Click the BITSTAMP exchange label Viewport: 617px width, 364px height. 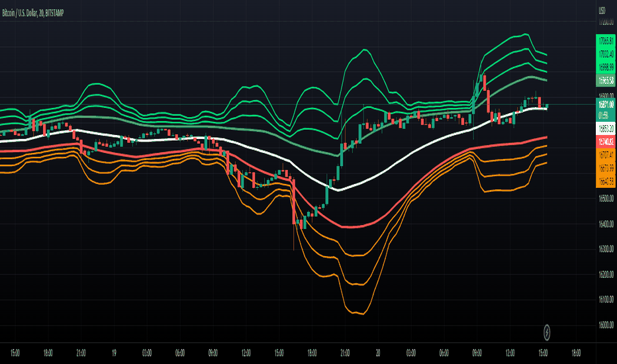pos(54,13)
